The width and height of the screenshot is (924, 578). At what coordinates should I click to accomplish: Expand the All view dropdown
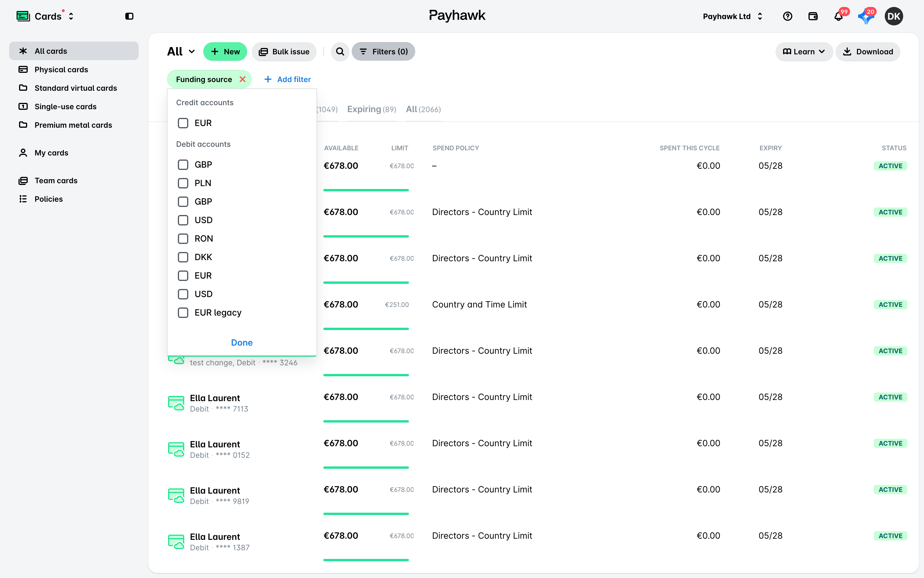(181, 52)
